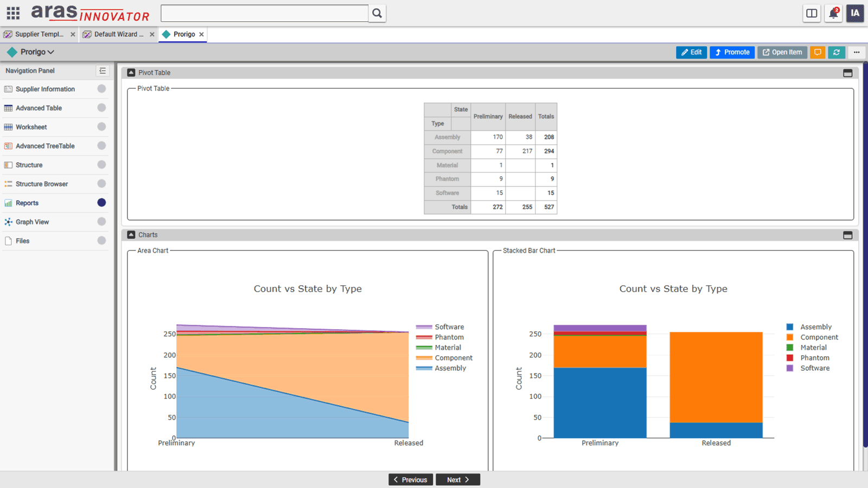Toggle the Advanced Table status circle
The height and width of the screenshot is (488, 868).
[x=101, y=108]
